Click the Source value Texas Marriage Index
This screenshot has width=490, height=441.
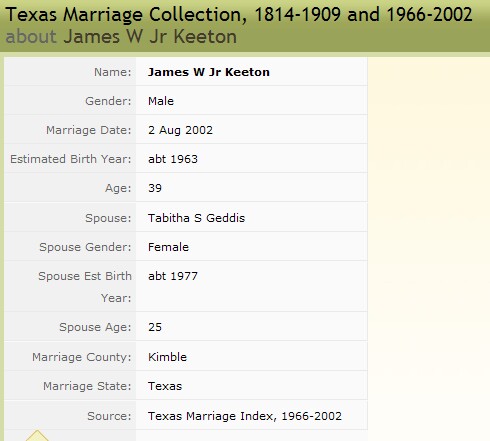coord(245,416)
